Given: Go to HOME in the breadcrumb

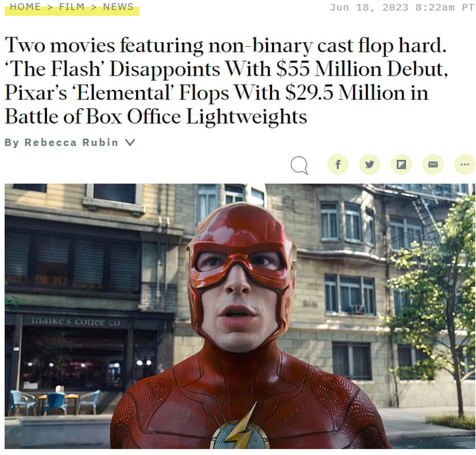Looking at the screenshot, I should 25,7.
